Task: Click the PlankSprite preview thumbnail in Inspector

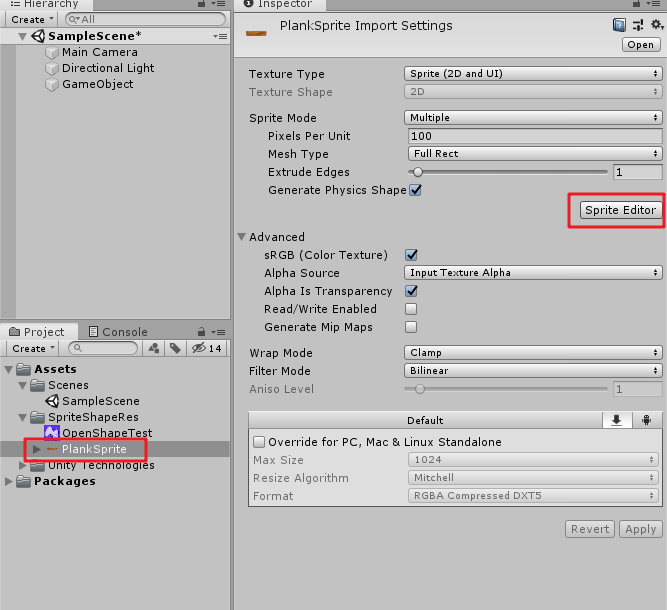Action: tap(256, 34)
